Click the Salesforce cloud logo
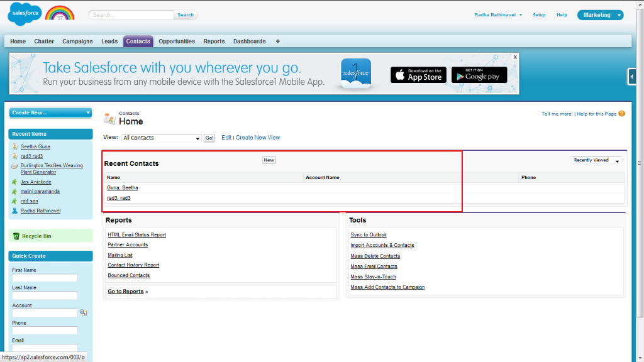Screen dimensions: 644x362 tap(25, 14)
